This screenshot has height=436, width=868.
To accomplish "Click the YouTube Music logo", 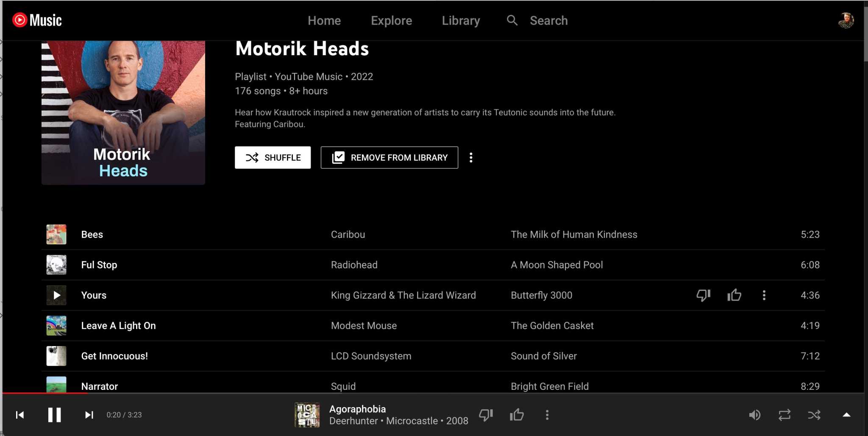I will tap(37, 20).
